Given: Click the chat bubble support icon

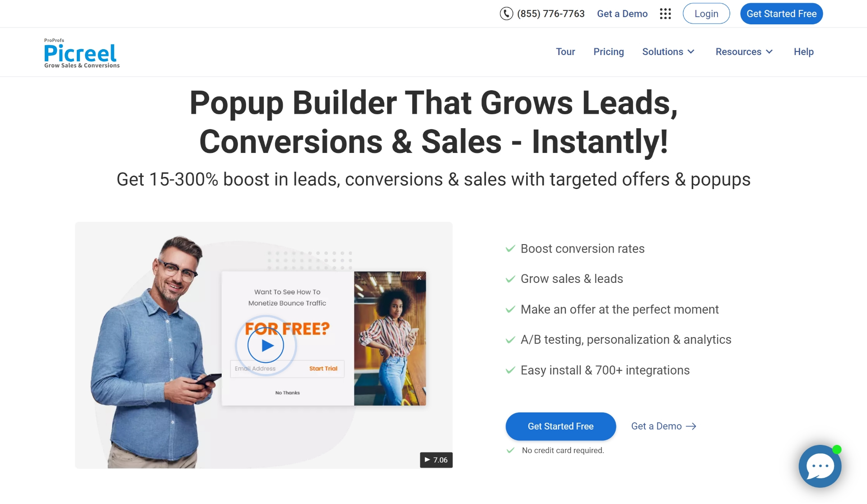Looking at the screenshot, I should tap(820, 465).
